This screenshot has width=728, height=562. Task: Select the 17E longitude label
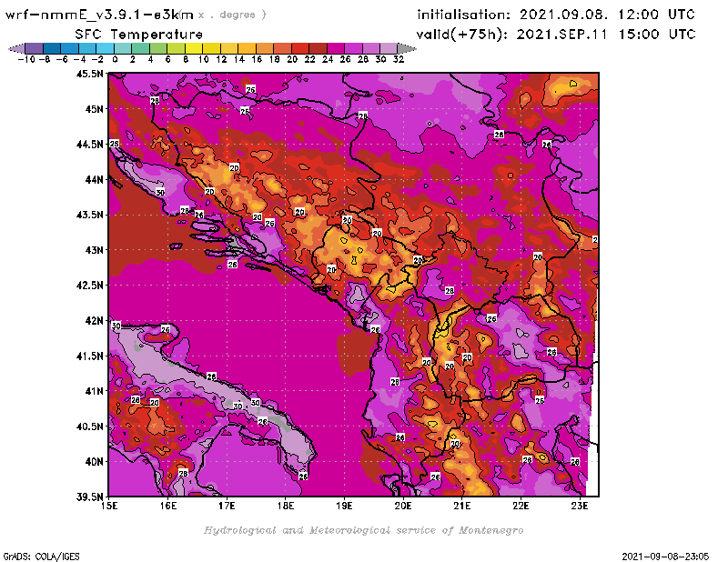(x=227, y=506)
